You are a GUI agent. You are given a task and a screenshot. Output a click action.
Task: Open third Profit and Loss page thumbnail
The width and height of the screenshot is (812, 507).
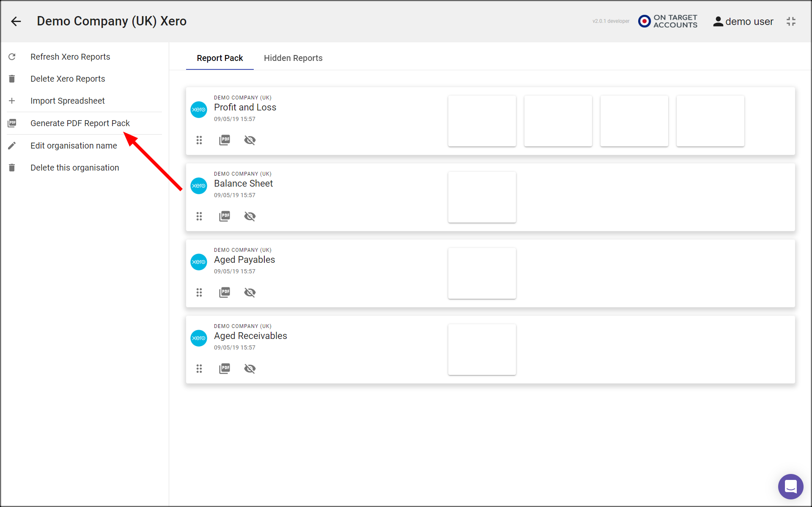(x=634, y=121)
